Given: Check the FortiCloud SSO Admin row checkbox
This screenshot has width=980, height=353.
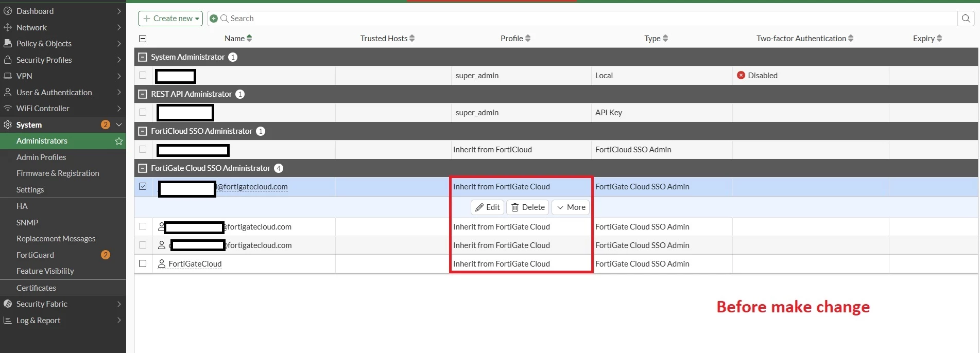Looking at the screenshot, I should pos(143,149).
